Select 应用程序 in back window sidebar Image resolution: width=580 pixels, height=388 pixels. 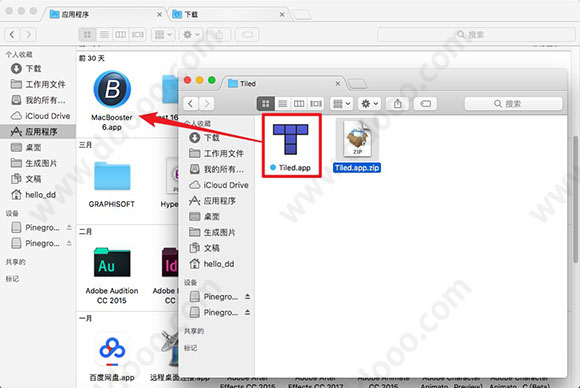coord(38,132)
